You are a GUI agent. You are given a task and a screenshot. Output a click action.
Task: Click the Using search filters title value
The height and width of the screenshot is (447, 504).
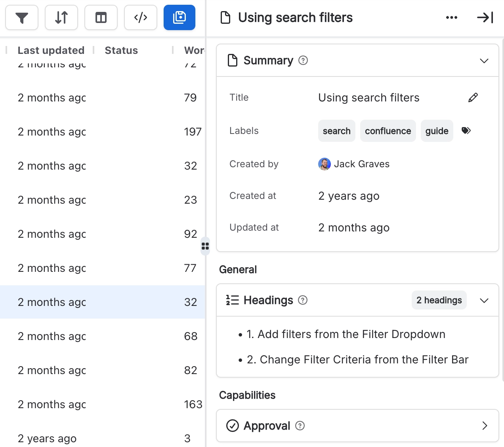coord(369,97)
